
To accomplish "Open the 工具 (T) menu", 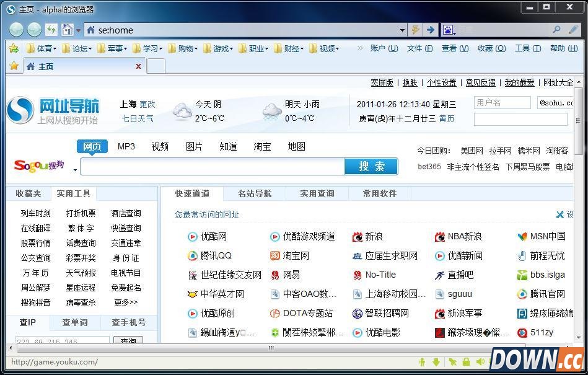I will 528,48.
